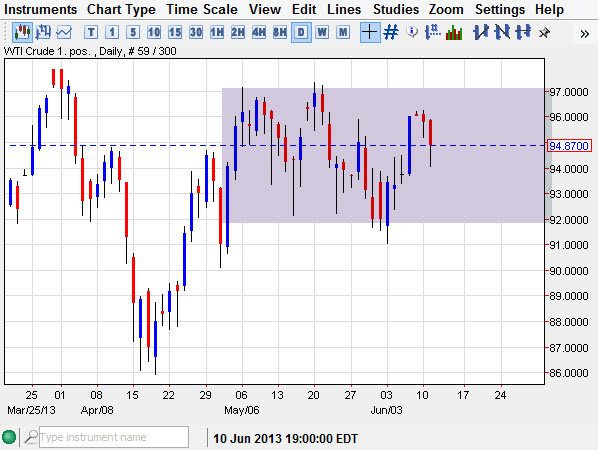Switch to the 1H time scale
The image size is (598, 450).
click(x=217, y=32)
